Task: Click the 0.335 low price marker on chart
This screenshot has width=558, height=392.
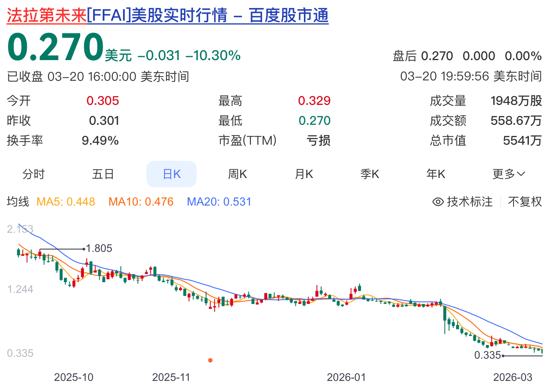Action: (x=487, y=355)
